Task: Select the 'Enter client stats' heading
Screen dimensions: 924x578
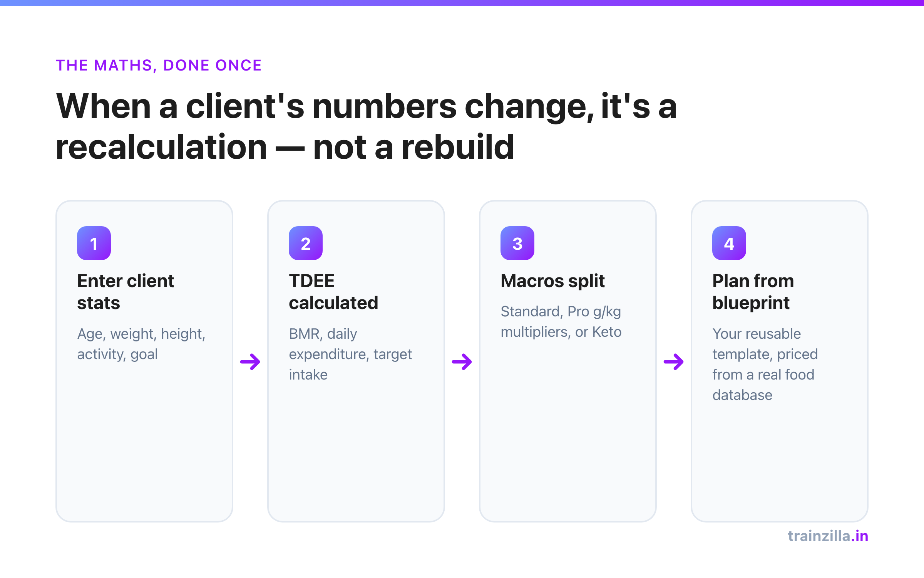Action: coord(126,292)
